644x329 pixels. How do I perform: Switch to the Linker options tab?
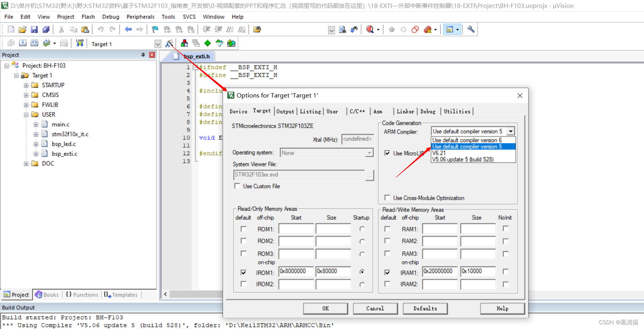click(x=405, y=112)
